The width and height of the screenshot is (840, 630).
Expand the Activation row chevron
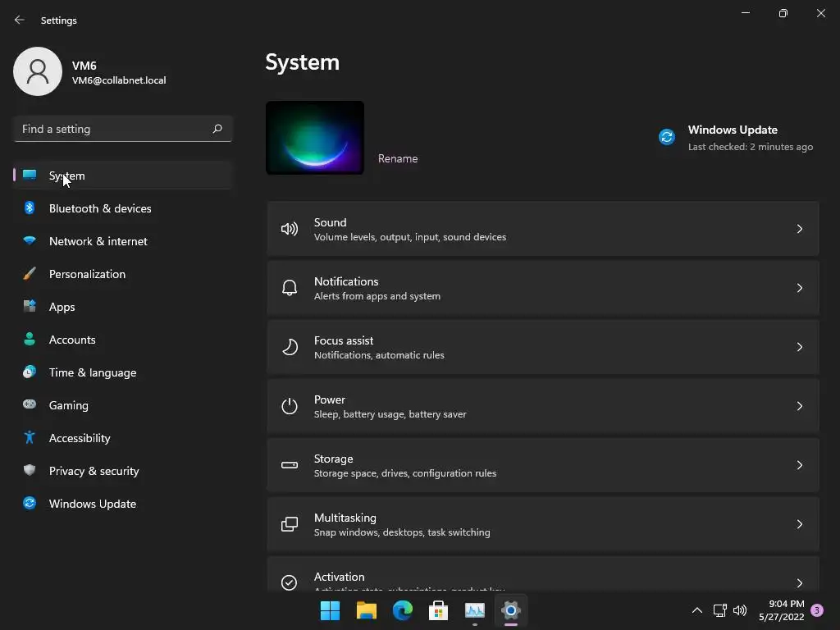point(799,583)
